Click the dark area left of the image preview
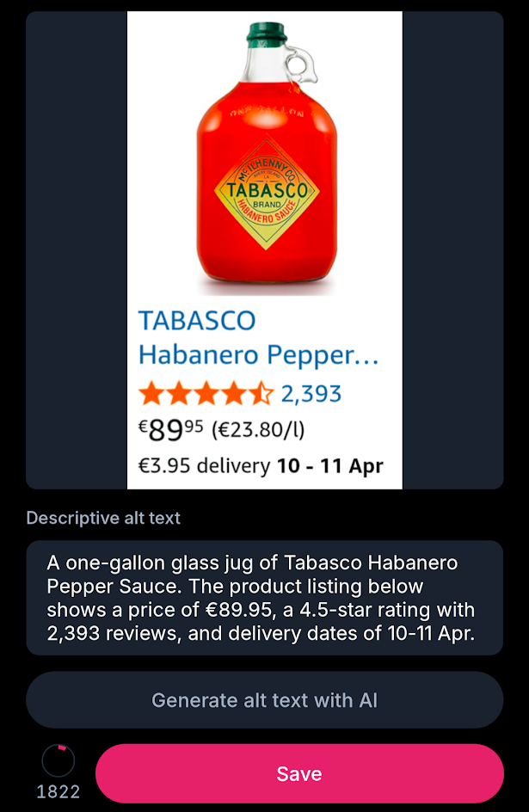Image resolution: width=529 pixels, height=812 pixels. tap(76, 249)
